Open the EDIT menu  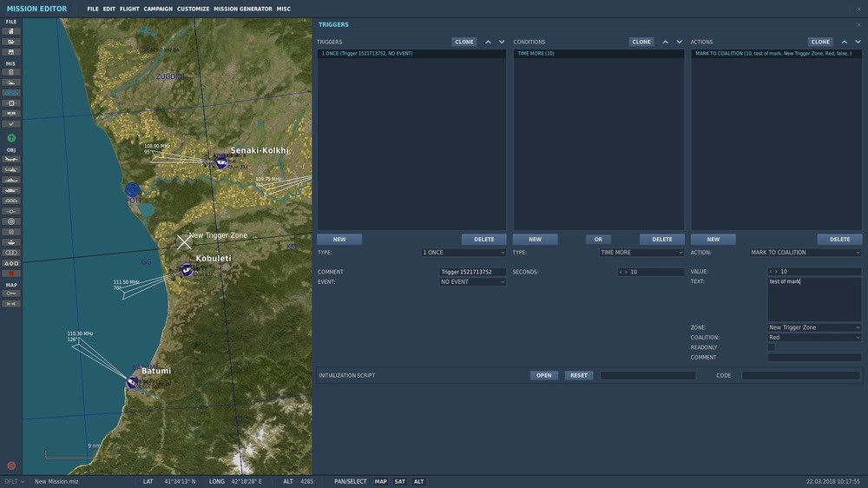tap(109, 9)
